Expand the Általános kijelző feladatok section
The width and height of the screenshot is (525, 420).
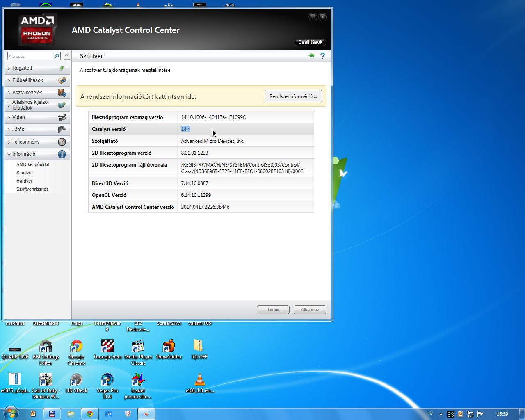click(x=37, y=105)
